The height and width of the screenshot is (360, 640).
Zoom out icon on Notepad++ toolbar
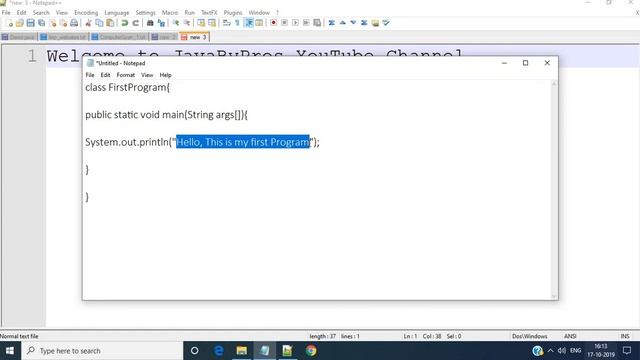click(187, 23)
